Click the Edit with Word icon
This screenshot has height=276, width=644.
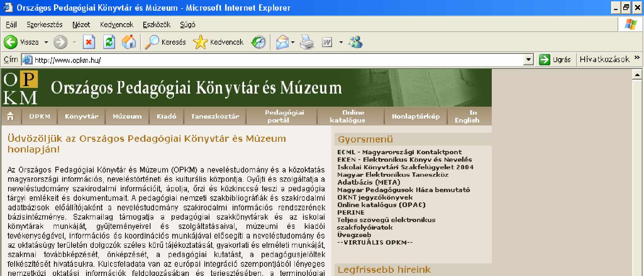point(327,42)
